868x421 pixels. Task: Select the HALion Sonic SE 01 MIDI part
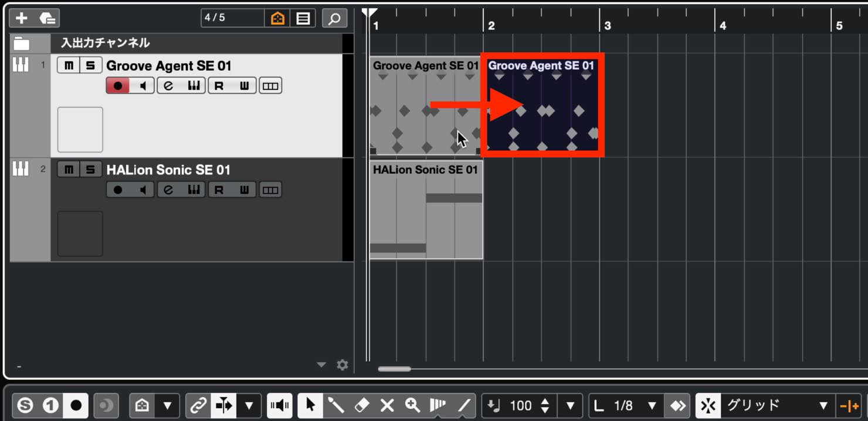(426, 210)
